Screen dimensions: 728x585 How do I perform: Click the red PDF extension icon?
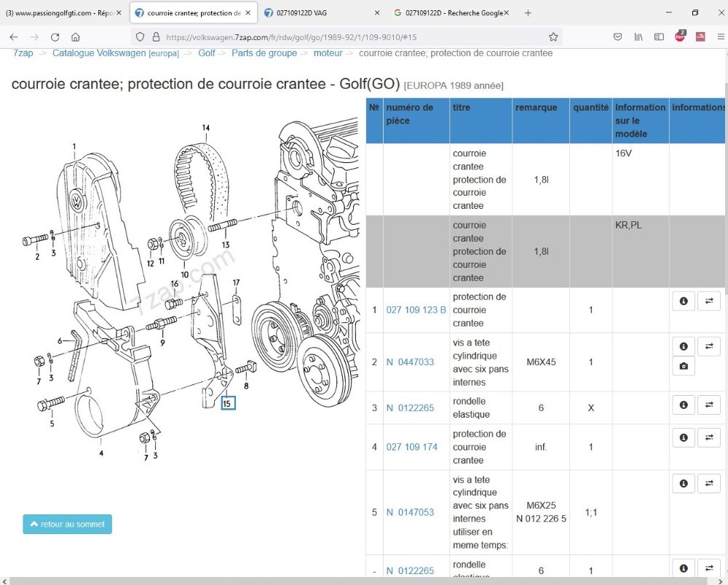click(700, 37)
